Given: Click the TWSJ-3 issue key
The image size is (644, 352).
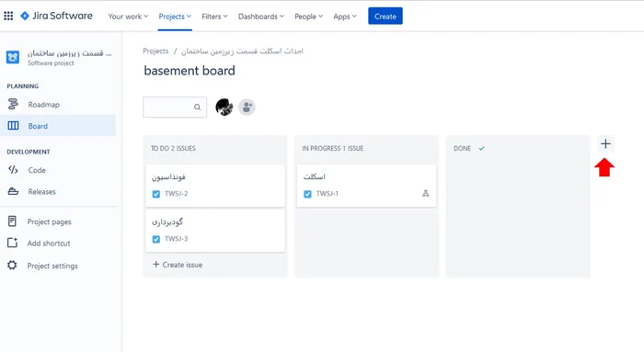Looking at the screenshot, I should click(x=177, y=239).
